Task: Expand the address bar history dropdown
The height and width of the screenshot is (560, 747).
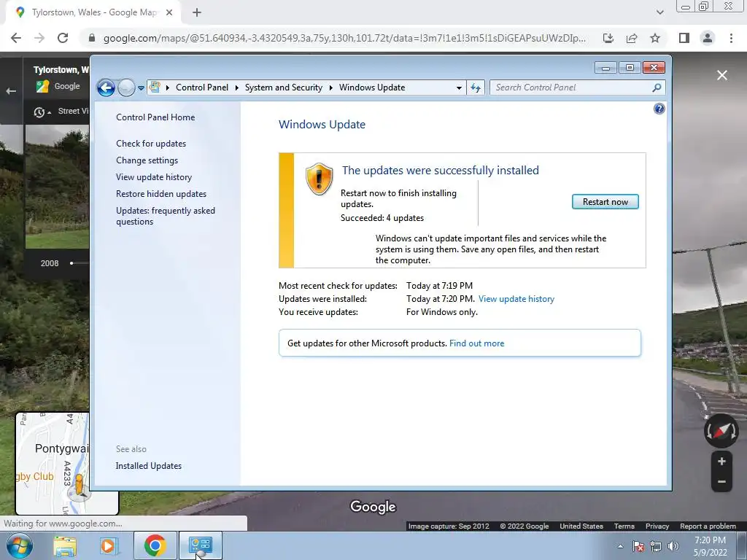Action: click(x=459, y=87)
